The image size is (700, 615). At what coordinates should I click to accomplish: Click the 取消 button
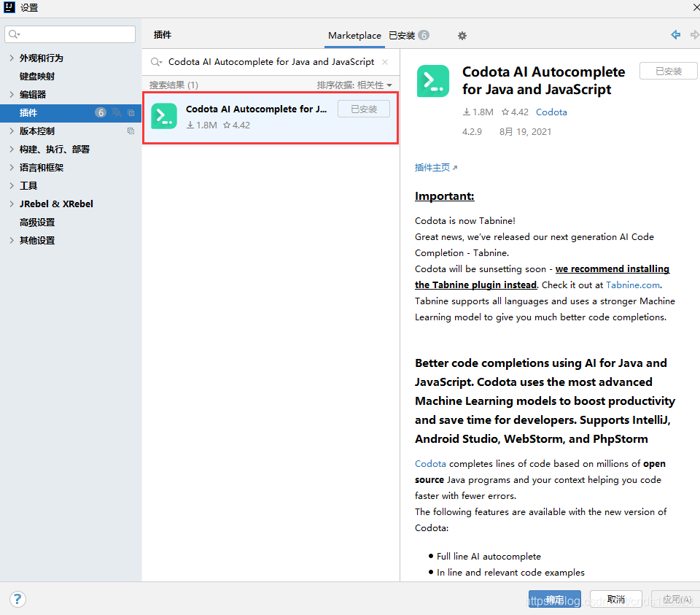coord(615,599)
